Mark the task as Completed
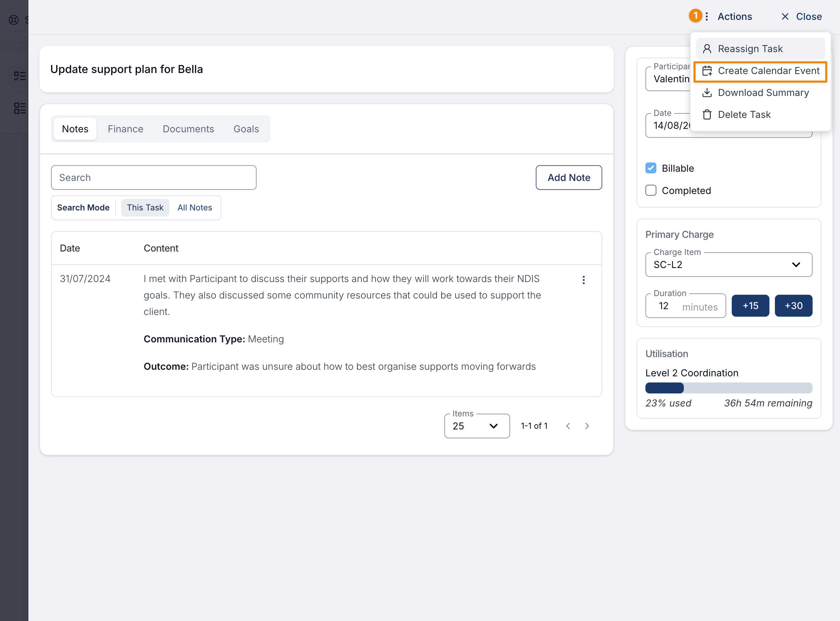The height and width of the screenshot is (621, 840). pos(651,191)
